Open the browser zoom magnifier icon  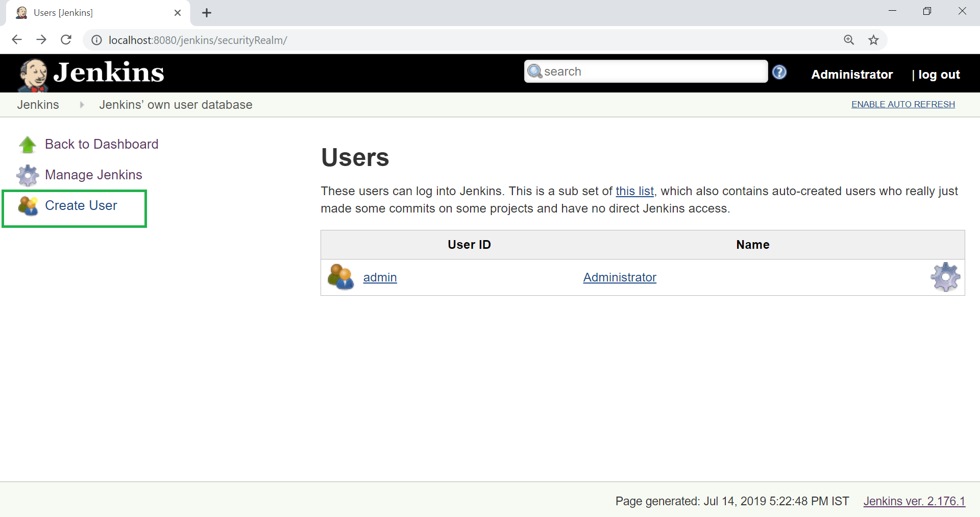pyautogui.click(x=849, y=40)
